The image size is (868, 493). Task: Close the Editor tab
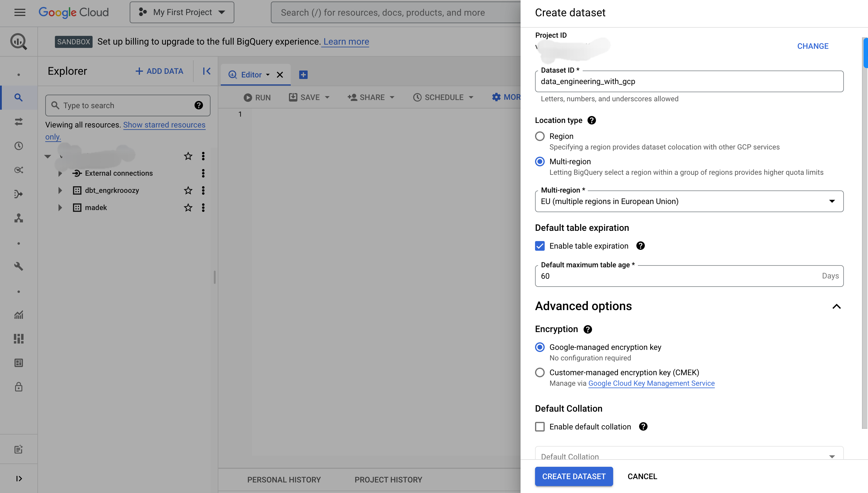click(280, 74)
